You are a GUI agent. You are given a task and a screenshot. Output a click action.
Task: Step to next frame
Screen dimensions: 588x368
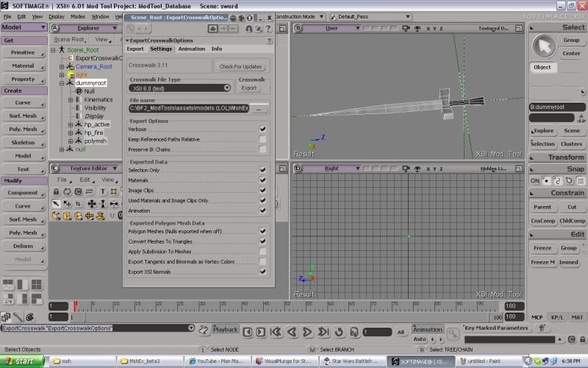point(261,332)
